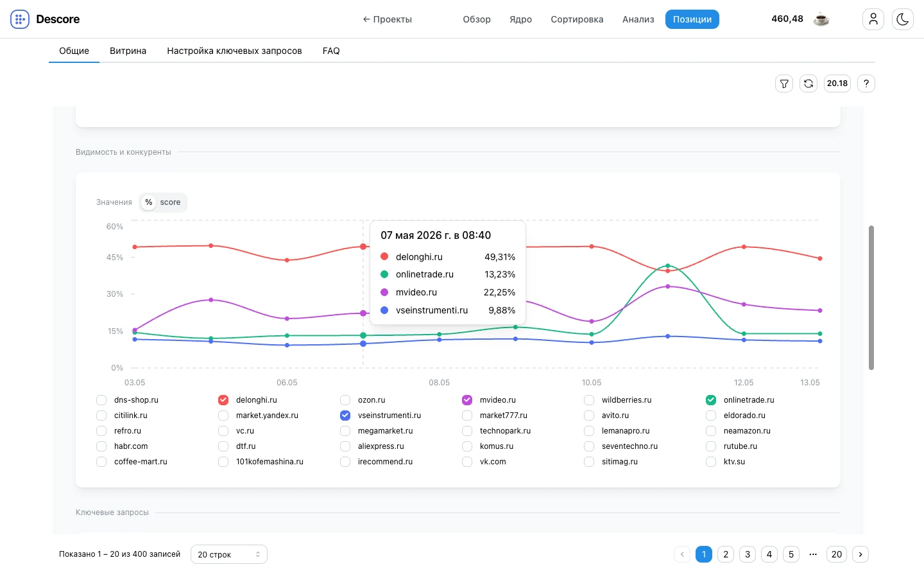Select current page 1 button
This screenshot has height=578, width=924.
[704, 554]
